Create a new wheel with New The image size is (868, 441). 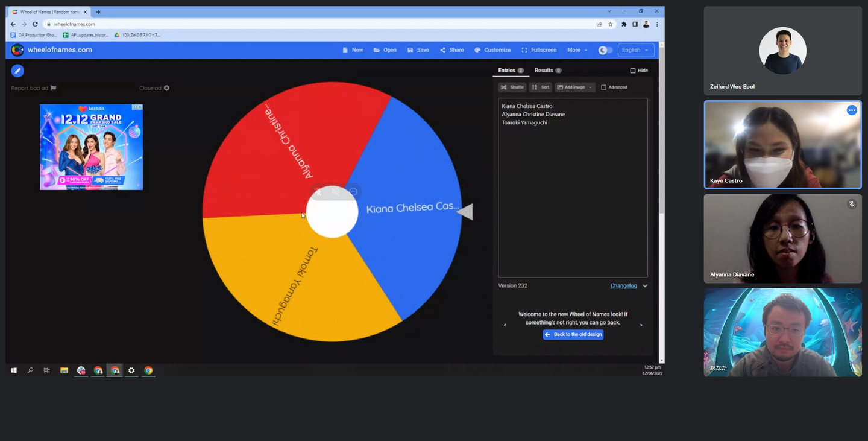[353, 50]
